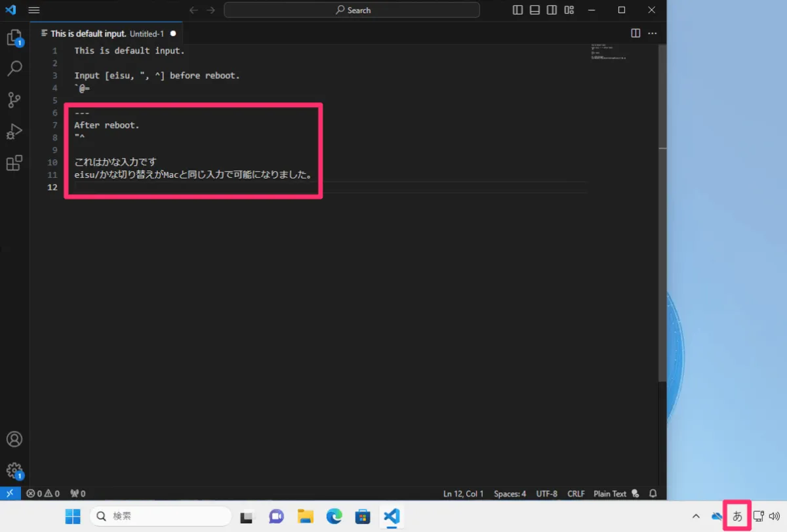Open the Plain Text language mode selector
This screenshot has height=532, width=787.
tap(610, 493)
